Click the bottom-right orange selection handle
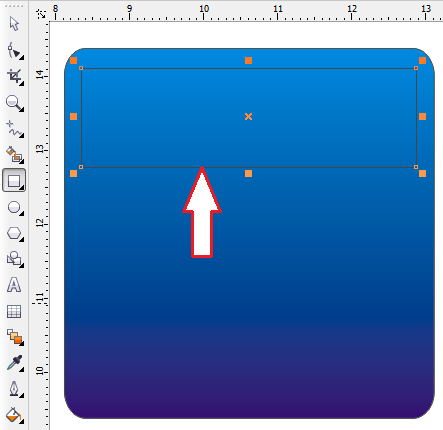 pos(422,173)
